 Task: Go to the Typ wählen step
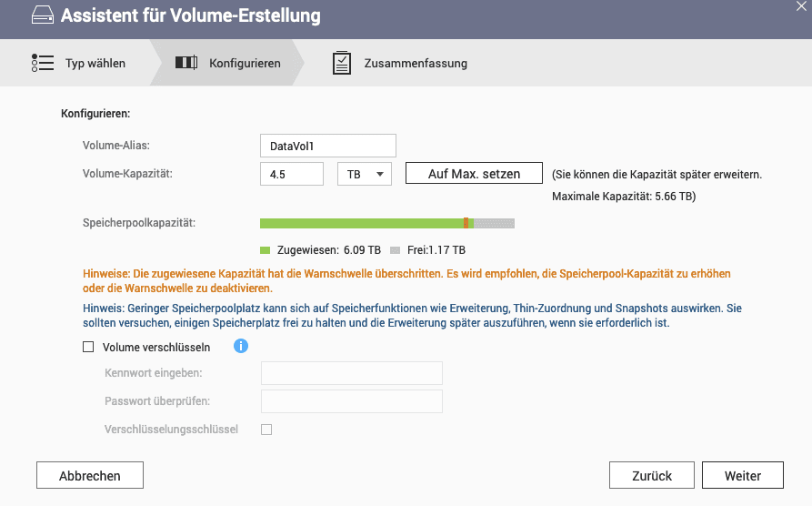[x=95, y=64]
